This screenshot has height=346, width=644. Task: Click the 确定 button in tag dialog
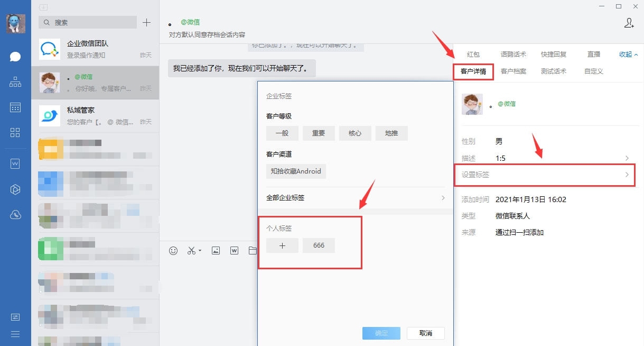tap(381, 333)
